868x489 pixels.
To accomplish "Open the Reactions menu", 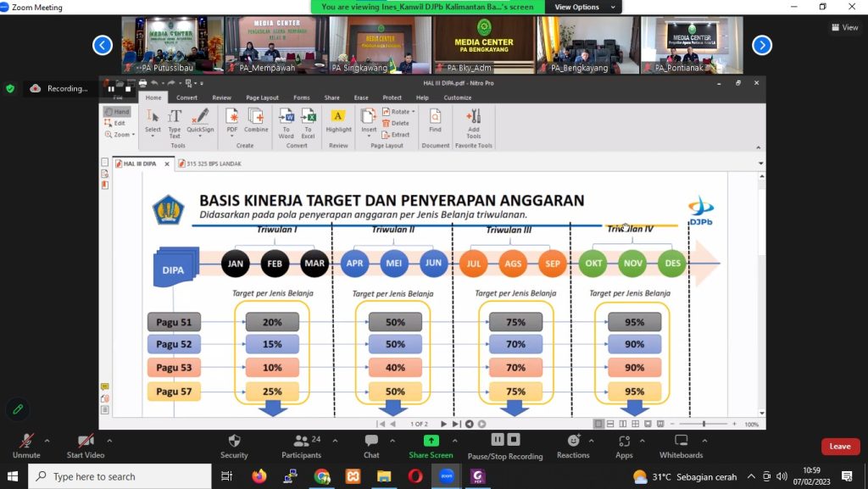I will [x=573, y=442].
